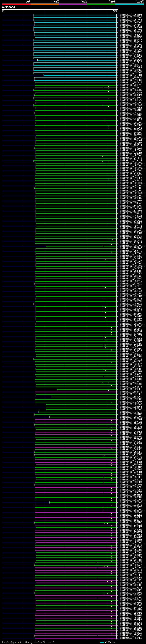This screenshot has height=644, width=146.
Task: Open hit UniRef100_A7R049
Action: tap(131, 17)
